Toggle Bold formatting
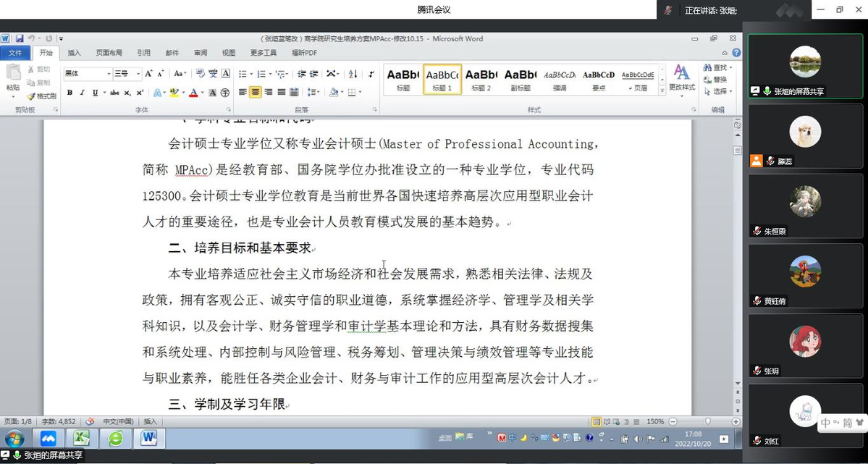 (x=69, y=93)
